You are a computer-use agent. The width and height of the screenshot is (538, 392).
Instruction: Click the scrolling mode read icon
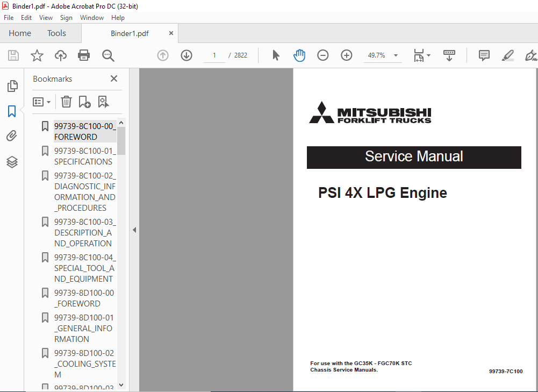click(x=449, y=55)
